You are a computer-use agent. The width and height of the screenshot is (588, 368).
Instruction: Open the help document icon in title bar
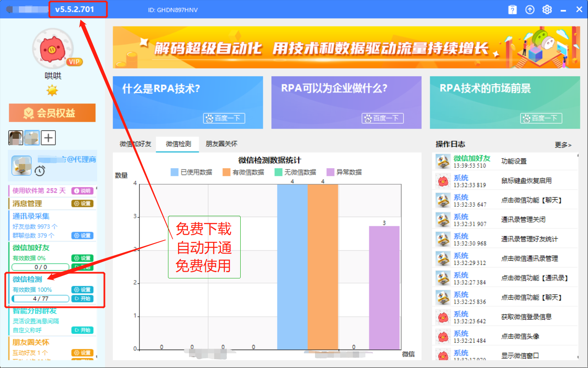coord(512,10)
